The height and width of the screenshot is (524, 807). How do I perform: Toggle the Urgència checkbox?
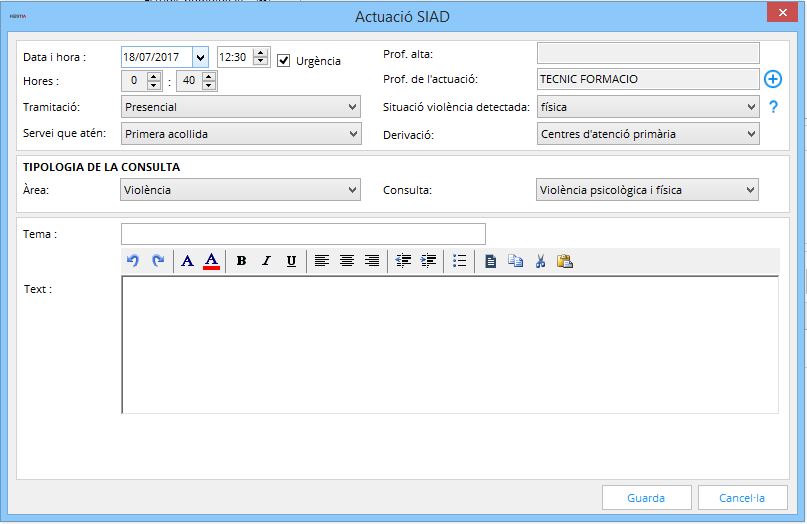[x=284, y=59]
